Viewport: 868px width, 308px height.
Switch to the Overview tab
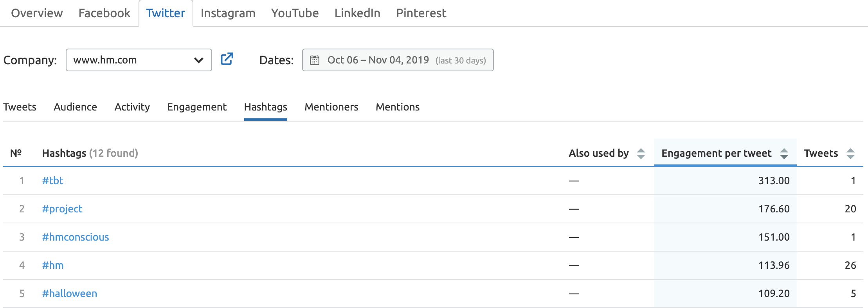tap(37, 13)
